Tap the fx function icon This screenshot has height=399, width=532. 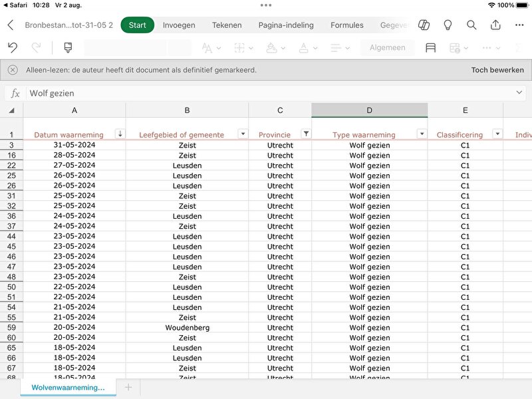point(15,93)
